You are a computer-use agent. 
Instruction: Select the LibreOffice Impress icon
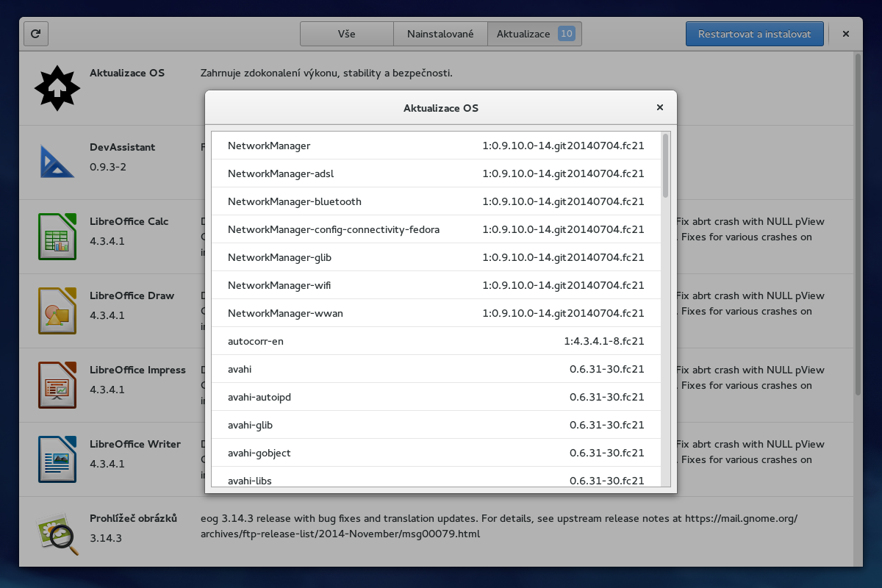[x=57, y=384]
